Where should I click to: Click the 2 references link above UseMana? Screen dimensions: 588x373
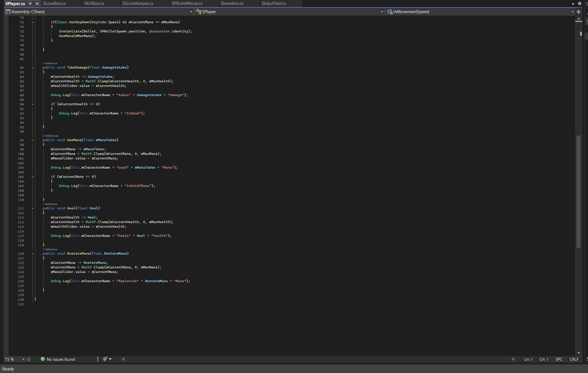pos(50,136)
